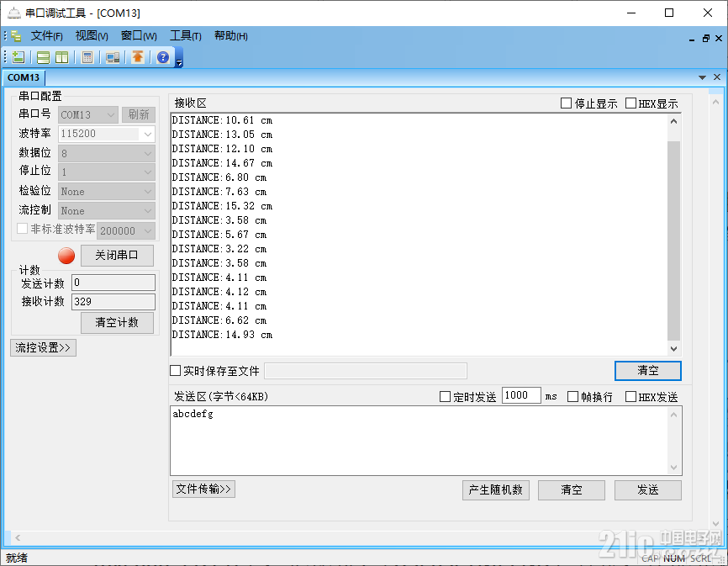
Task: Restore the MDI child window
Action: tap(705, 39)
